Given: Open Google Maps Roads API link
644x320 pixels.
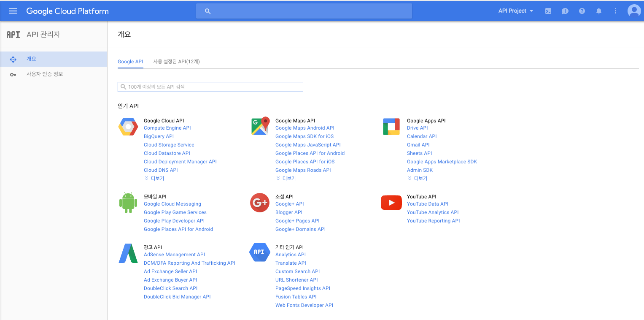Looking at the screenshot, I should pos(303,170).
